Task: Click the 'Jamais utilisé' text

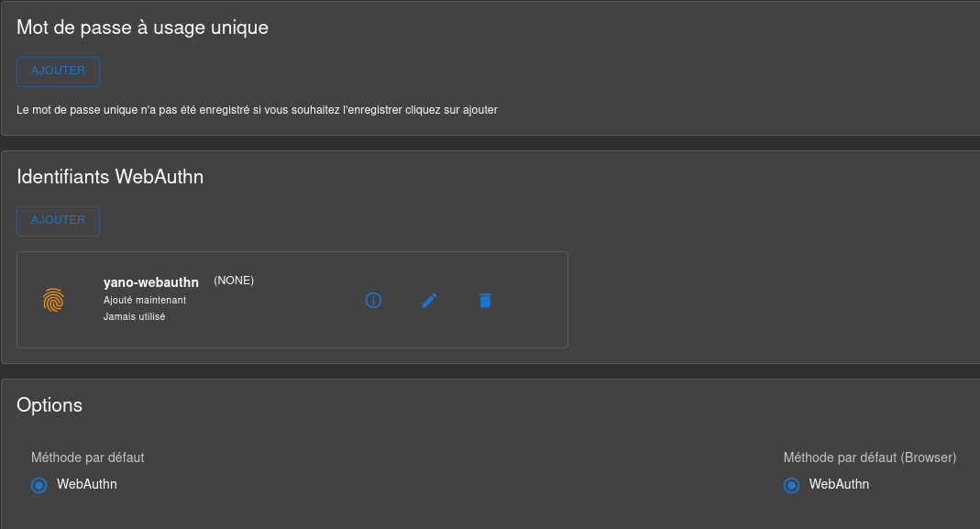Action: click(135, 317)
